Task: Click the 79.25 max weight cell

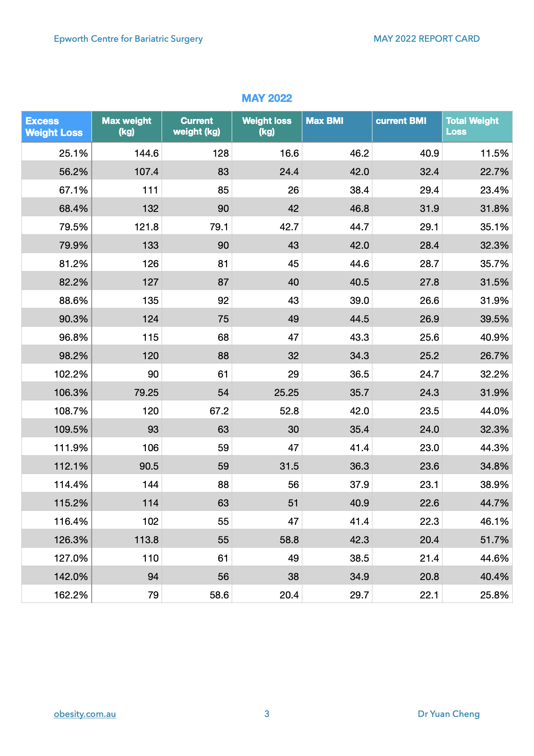Action: (146, 392)
